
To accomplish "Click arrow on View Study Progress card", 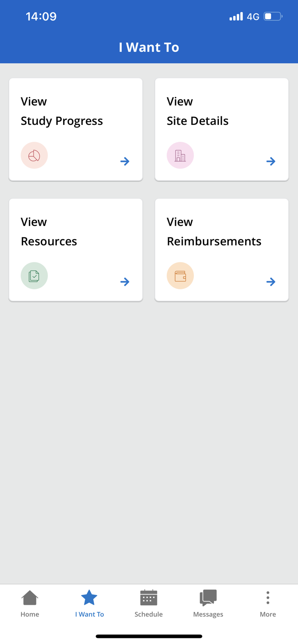I will click(x=125, y=161).
